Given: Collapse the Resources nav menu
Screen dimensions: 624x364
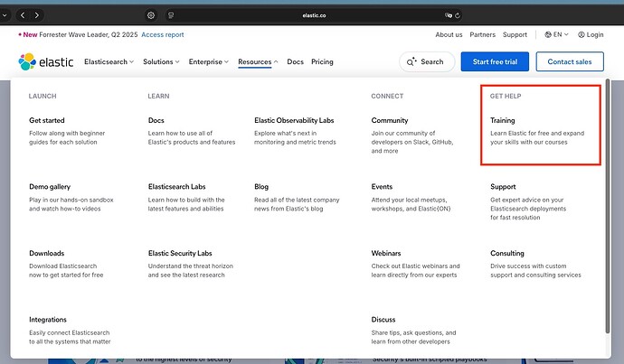Looking at the screenshot, I should tap(258, 61).
